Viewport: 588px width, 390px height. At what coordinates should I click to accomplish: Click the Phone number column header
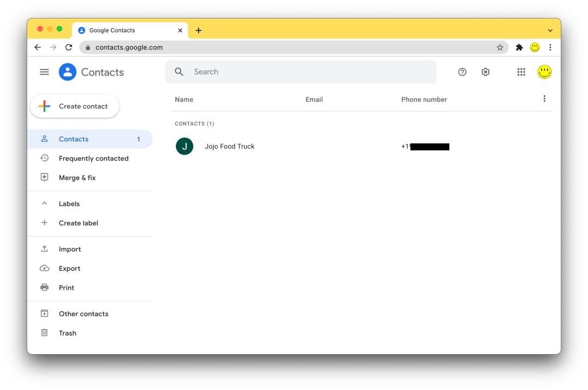(424, 100)
